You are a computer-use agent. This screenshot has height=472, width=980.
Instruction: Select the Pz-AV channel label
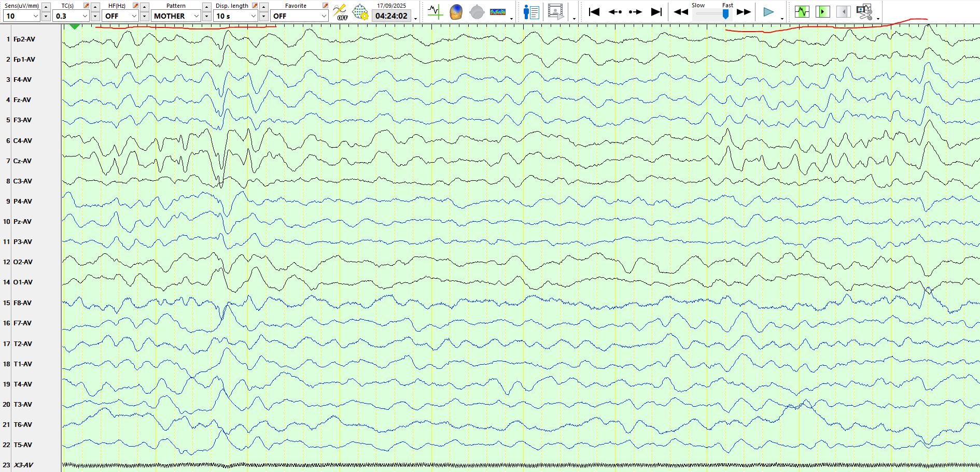(x=23, y=221)
